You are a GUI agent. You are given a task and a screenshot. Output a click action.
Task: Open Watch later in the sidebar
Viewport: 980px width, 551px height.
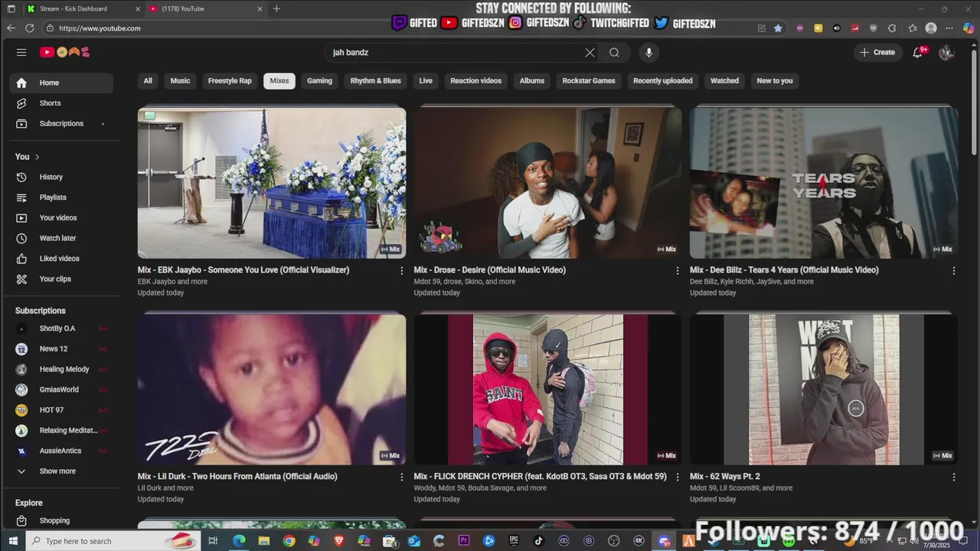(61, 238)
